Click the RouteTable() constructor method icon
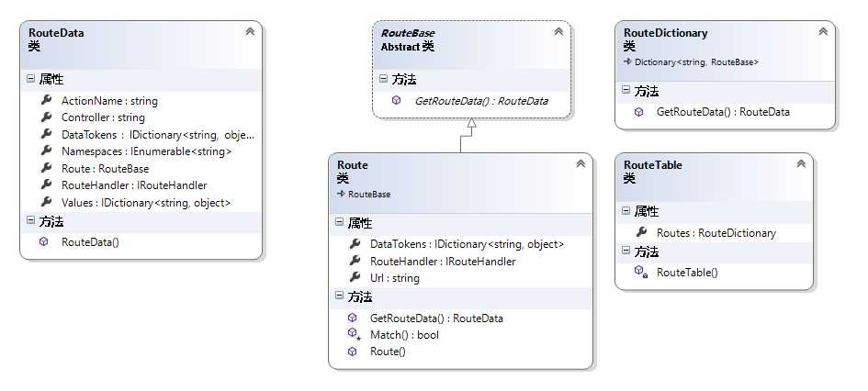 click(x=640, y=273)
